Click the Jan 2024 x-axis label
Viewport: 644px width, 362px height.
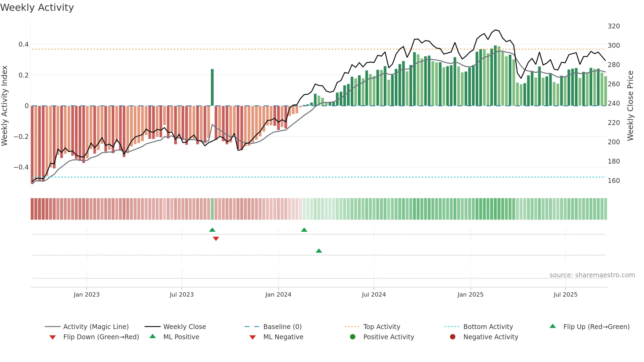tap(278, 294)
